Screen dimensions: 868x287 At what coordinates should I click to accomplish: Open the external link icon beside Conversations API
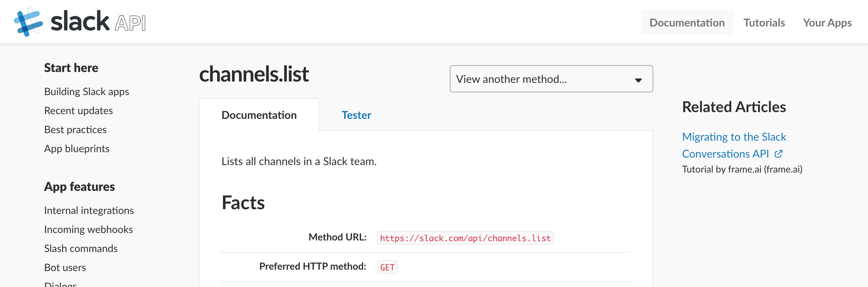click(x=778, y=154)
